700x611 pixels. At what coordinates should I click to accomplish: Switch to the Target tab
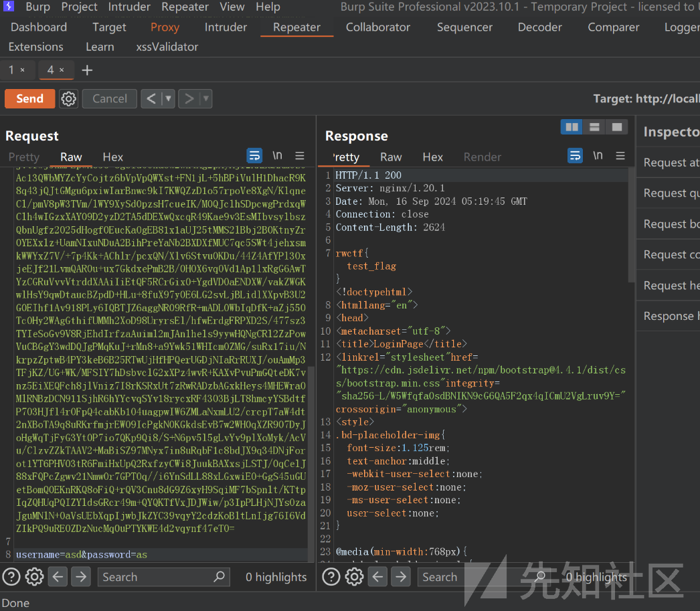[109, 27]
